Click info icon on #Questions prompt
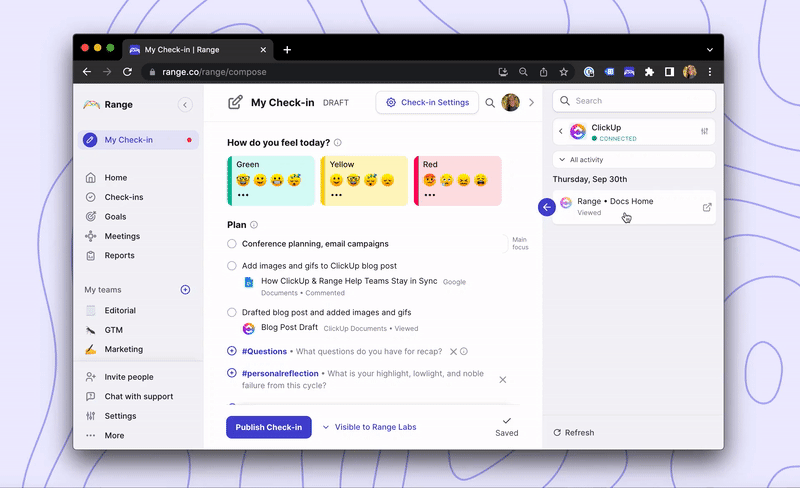Screen dimensions: 800x488 coord(464,351)
